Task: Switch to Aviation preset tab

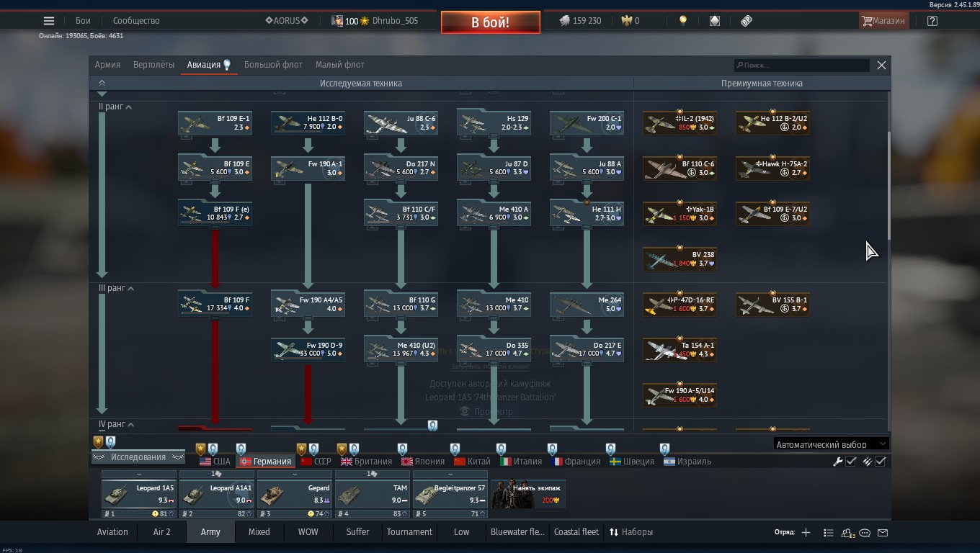Action: (112, 532)
